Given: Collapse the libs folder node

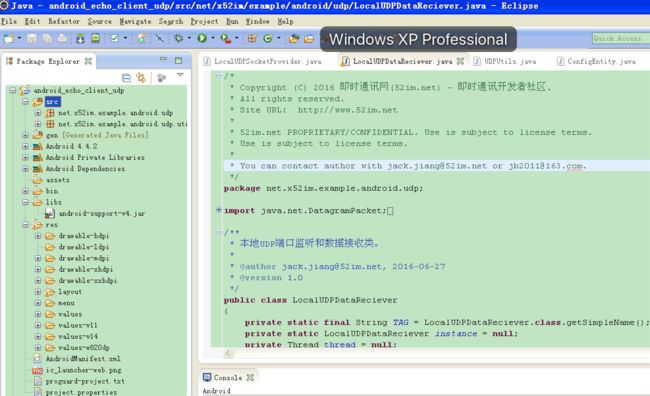Looking at the screenshot, I should (x=25, y=202).
